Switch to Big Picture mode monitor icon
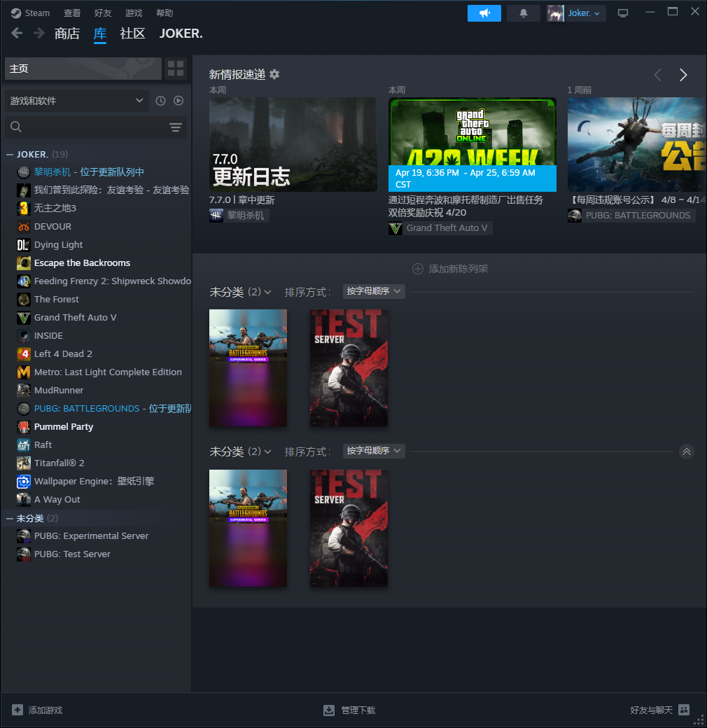707x728 pixels. [622, 13]
